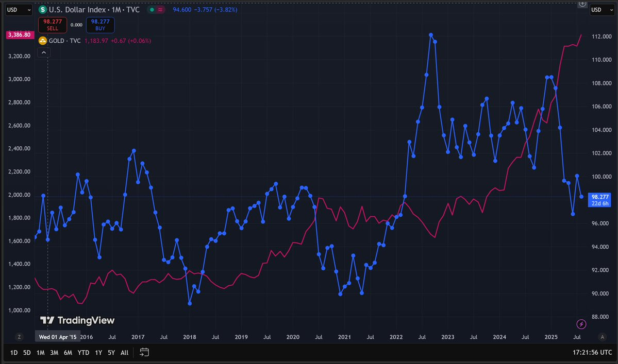Open the left USD currency dropdown

[x=19, y=10]
